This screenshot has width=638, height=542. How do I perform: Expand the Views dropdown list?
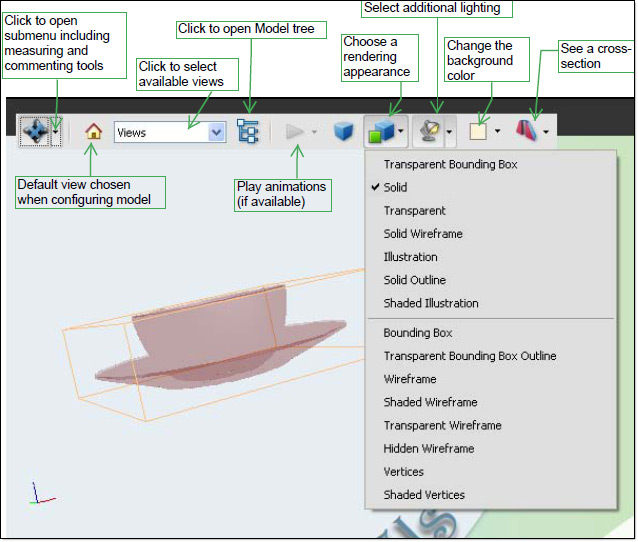pyautogui.click(x=216, y=132)
